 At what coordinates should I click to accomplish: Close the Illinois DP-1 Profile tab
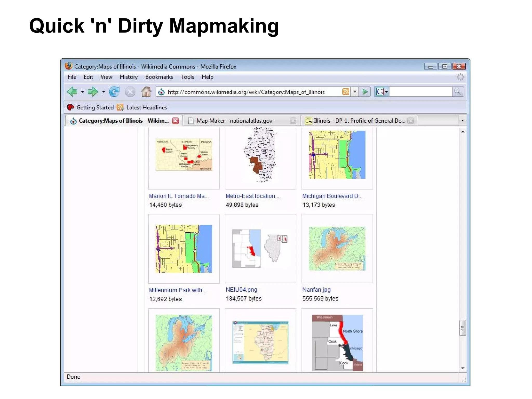coord(411,121)
